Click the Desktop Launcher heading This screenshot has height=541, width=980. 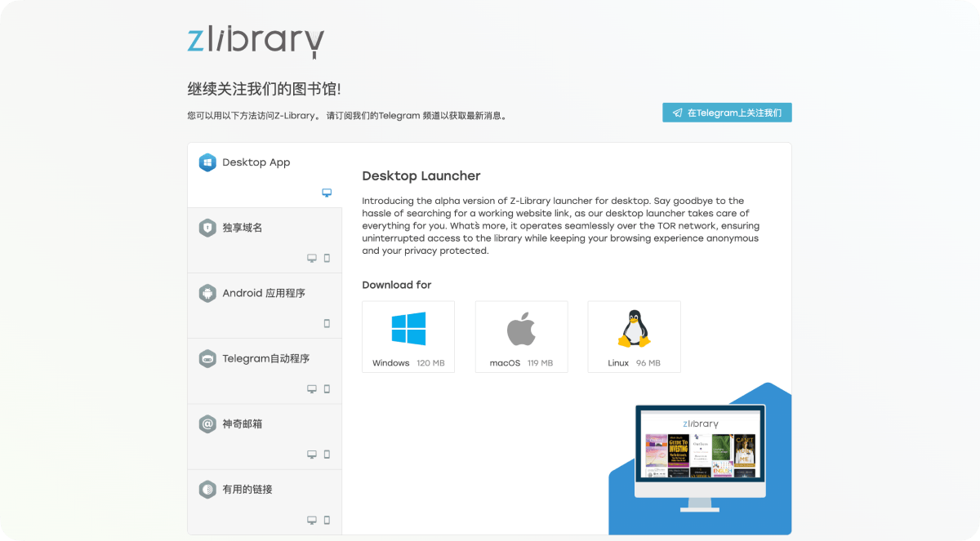(421, 175)
